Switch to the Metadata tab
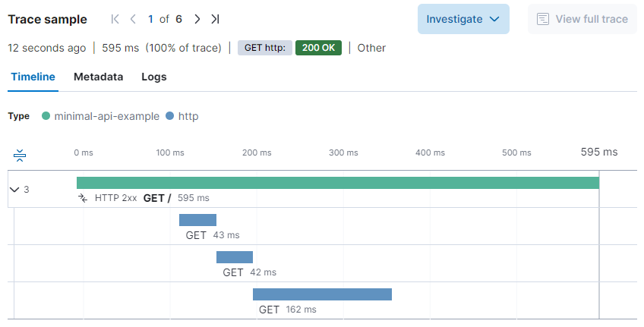Screen dimensions: 644x327 (98, 77)
